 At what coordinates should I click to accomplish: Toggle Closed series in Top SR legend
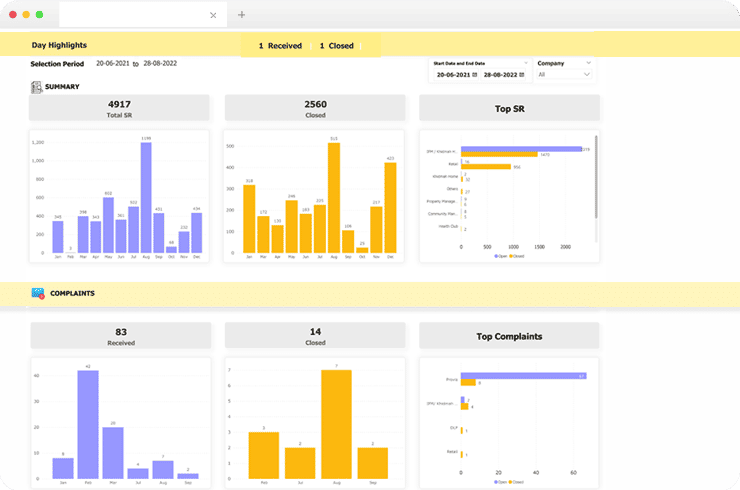pos(515,256)
